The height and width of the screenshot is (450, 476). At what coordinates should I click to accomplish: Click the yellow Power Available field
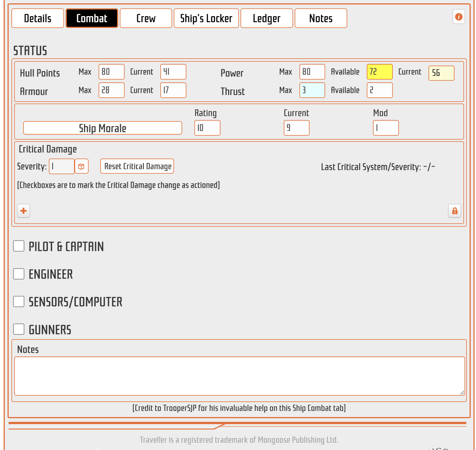379,72
